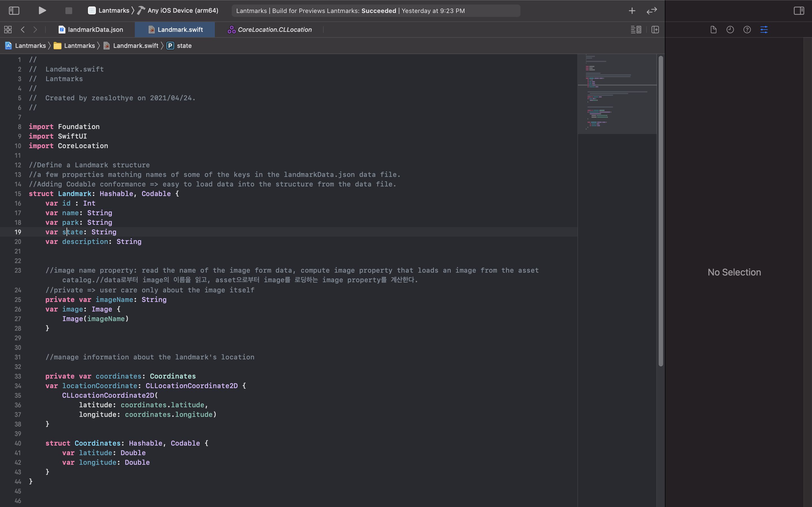Show the Quick Help inspector
This screenshot has height=507, width=812.
click(747, 30)
